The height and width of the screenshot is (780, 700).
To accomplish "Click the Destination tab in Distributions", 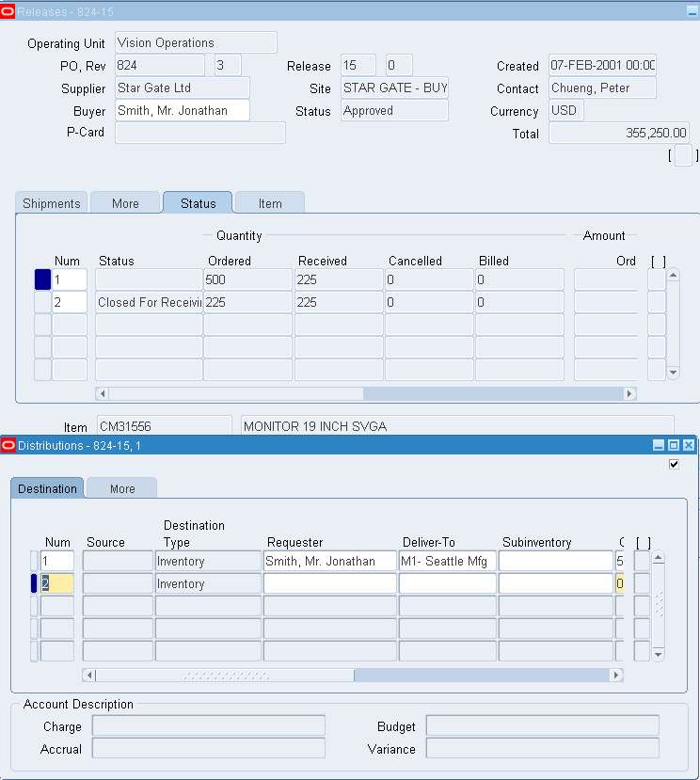I will pyautogui.click(x=47, y=488).
